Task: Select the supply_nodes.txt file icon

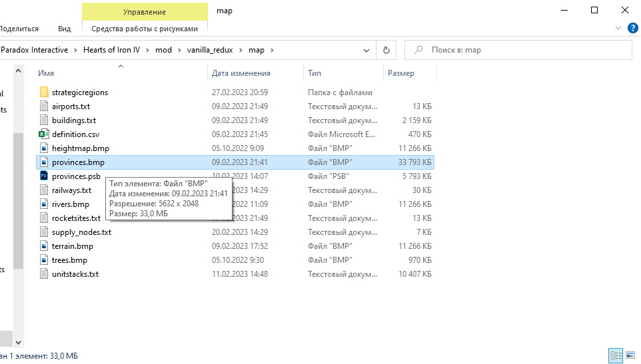Action: point(44,232)
